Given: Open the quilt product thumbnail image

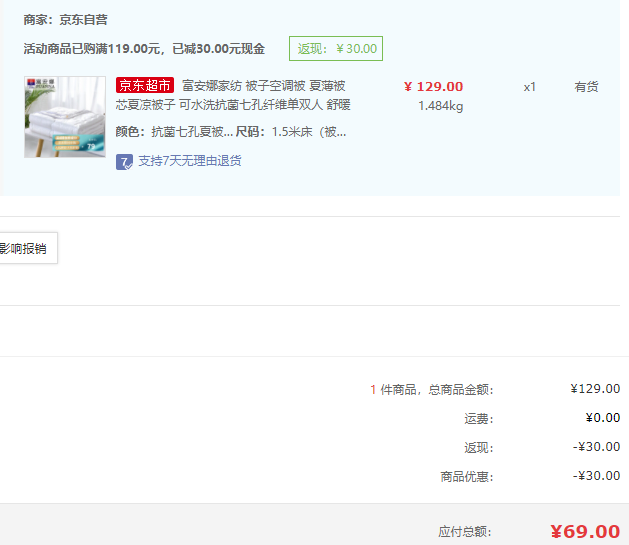Looking at the screenshot, I should click(x=65, y=117).
